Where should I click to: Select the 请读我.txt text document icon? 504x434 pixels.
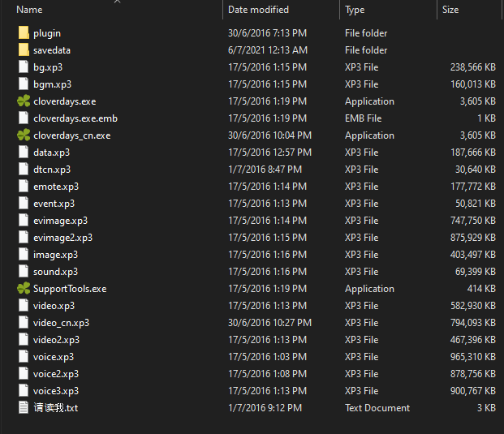(x=23, y=408)
